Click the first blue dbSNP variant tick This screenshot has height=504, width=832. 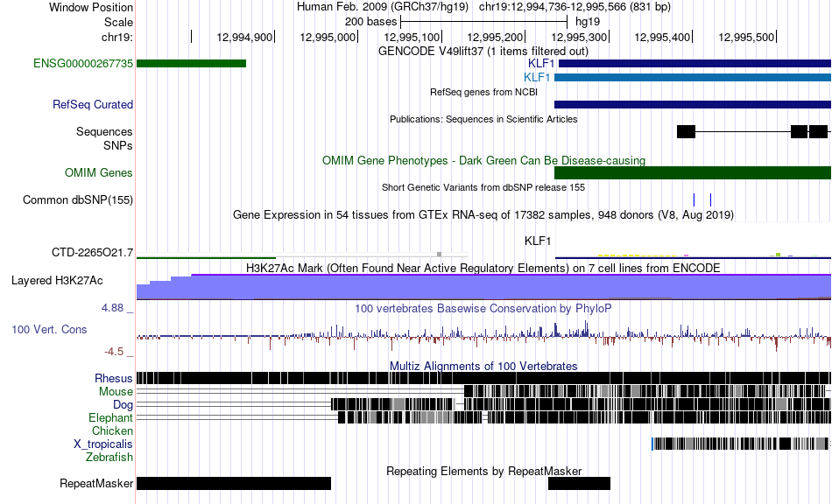pos(694,199)
